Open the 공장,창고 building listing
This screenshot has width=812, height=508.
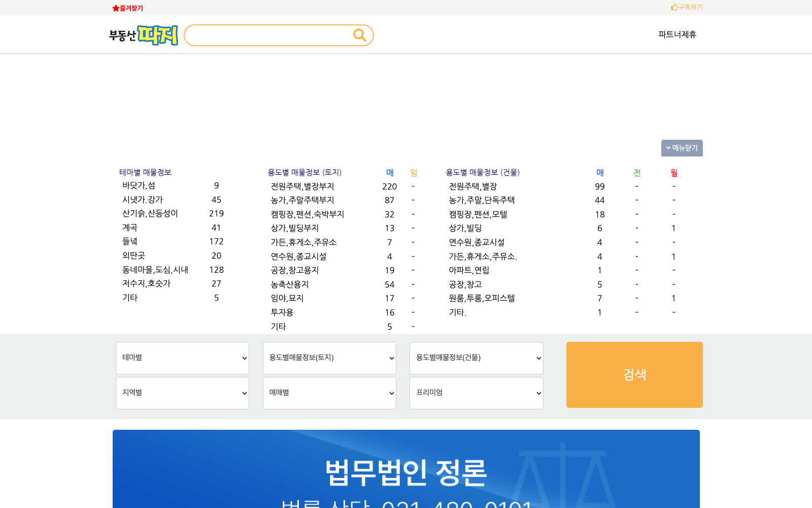point(465,284)
